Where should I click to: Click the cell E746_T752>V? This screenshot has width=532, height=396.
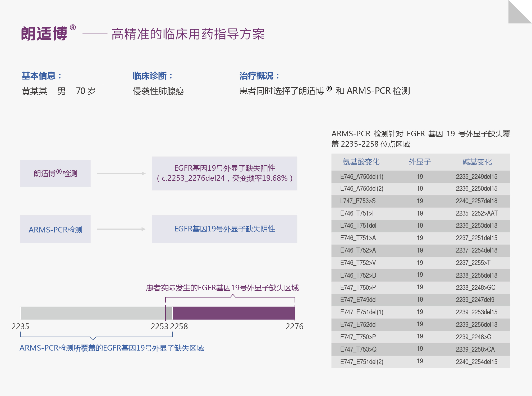pyautogui.click(x=358, y=263)
